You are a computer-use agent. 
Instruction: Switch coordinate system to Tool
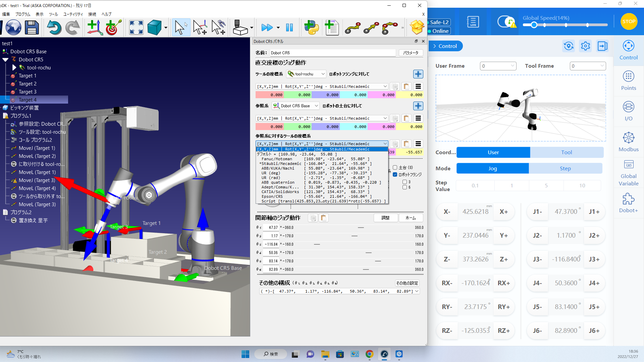567,152
